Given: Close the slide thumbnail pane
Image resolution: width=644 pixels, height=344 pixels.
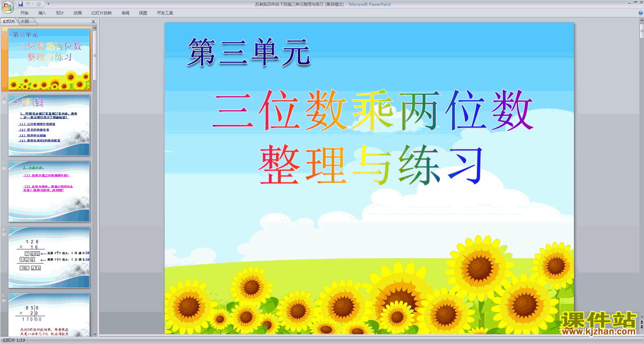Looking at the screenshot, I should pos(94,21).
